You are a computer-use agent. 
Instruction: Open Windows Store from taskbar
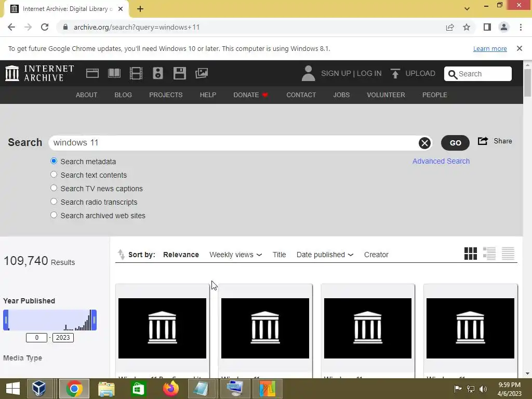[x=138, y=389]
